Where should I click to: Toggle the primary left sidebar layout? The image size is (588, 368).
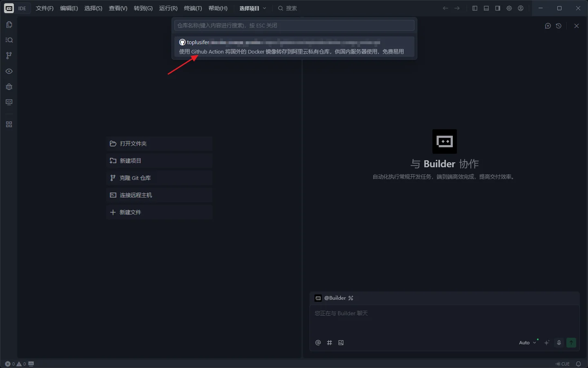tap(474, 8)
